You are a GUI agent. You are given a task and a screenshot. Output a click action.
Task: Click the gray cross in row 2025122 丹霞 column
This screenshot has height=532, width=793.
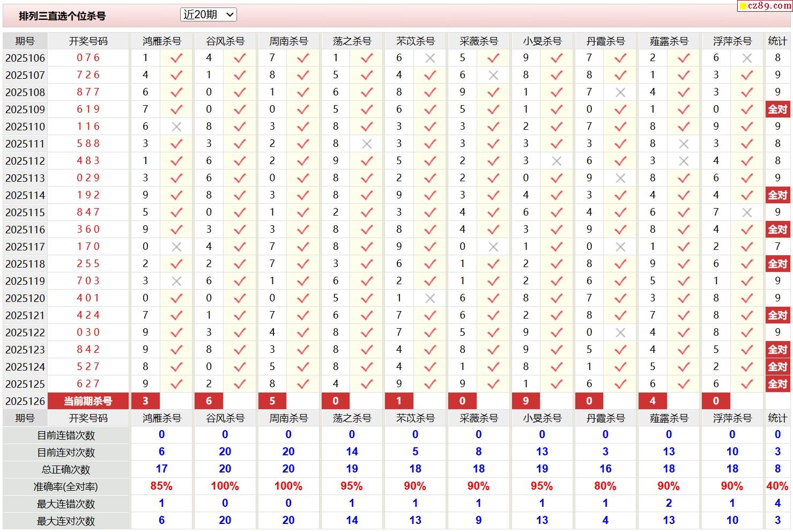[620, 332]
